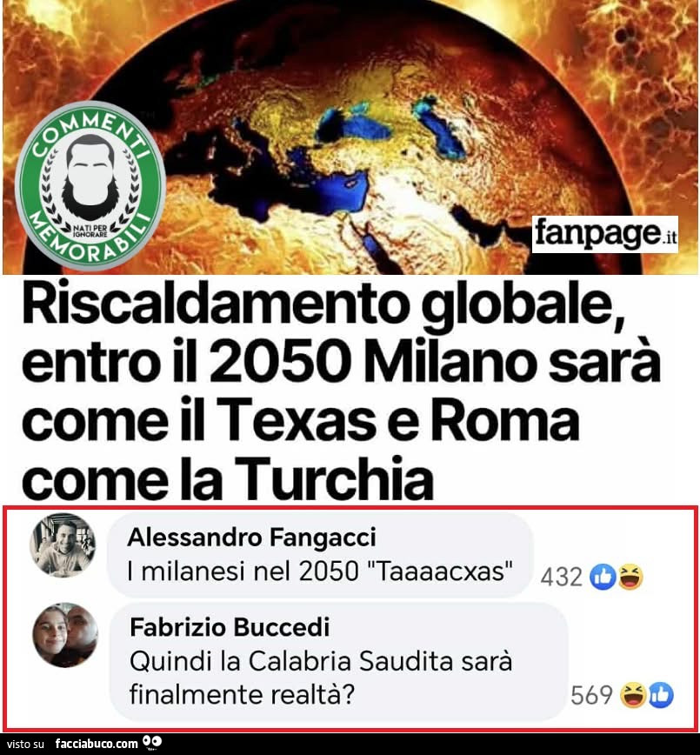Click the thumbs-up reaction on Fabrizio's comment
700x755 pixels.
click(x=661, y=696)
